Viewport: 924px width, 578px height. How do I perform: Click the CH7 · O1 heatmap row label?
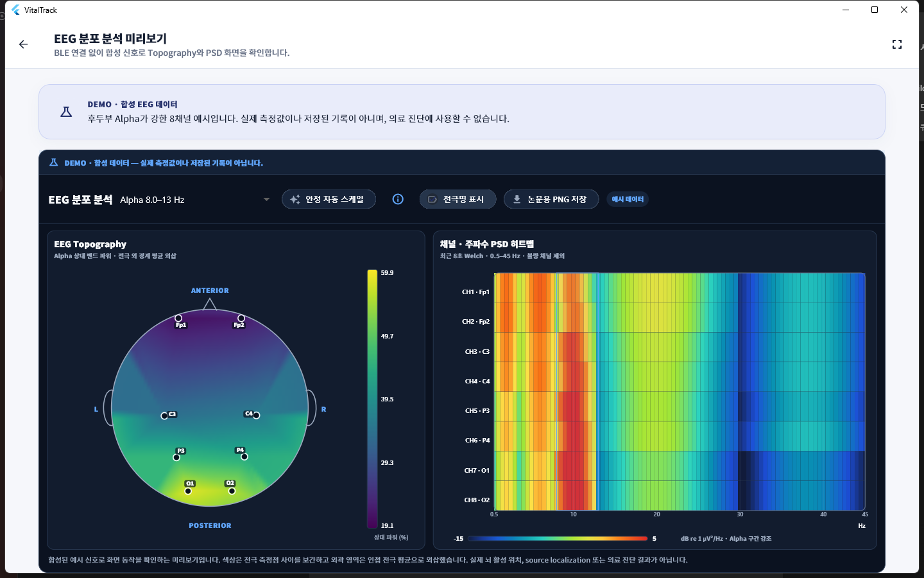pos(477,471)
